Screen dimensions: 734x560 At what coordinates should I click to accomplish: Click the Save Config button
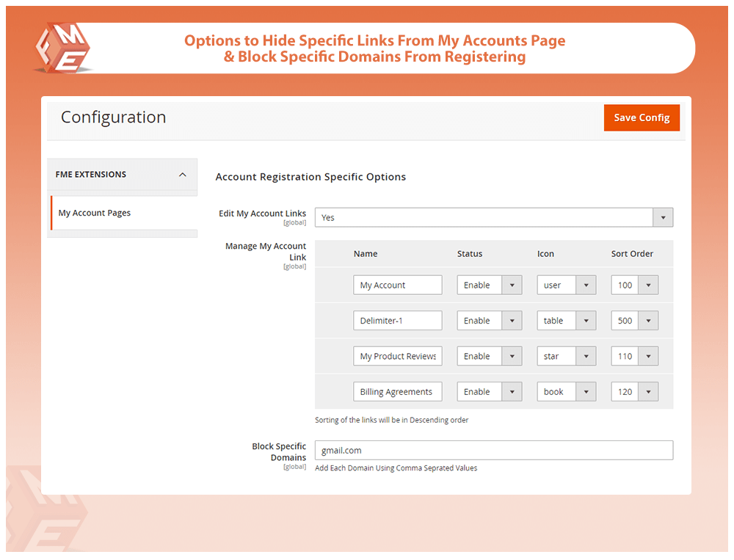point(642,117)
